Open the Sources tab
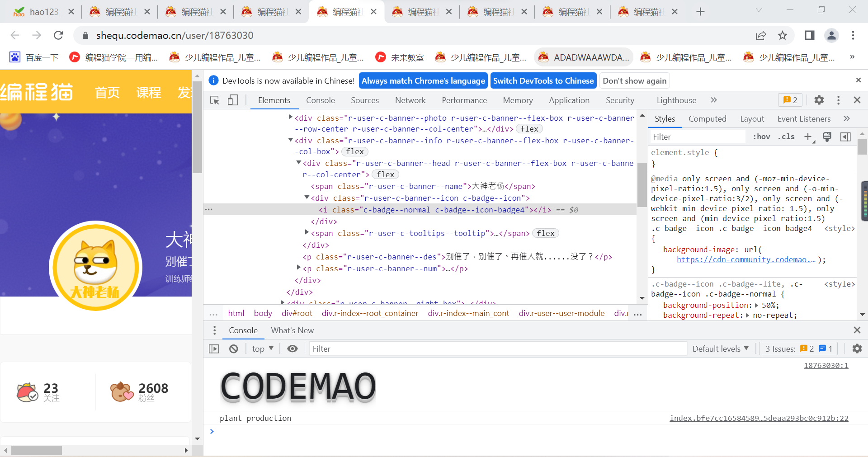 pos(365,100)
